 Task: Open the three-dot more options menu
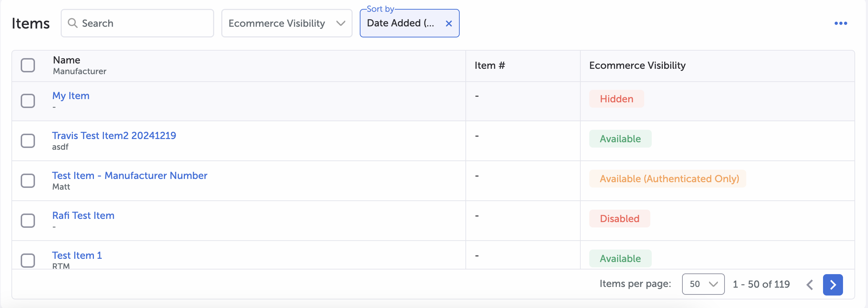click(841, 24)
